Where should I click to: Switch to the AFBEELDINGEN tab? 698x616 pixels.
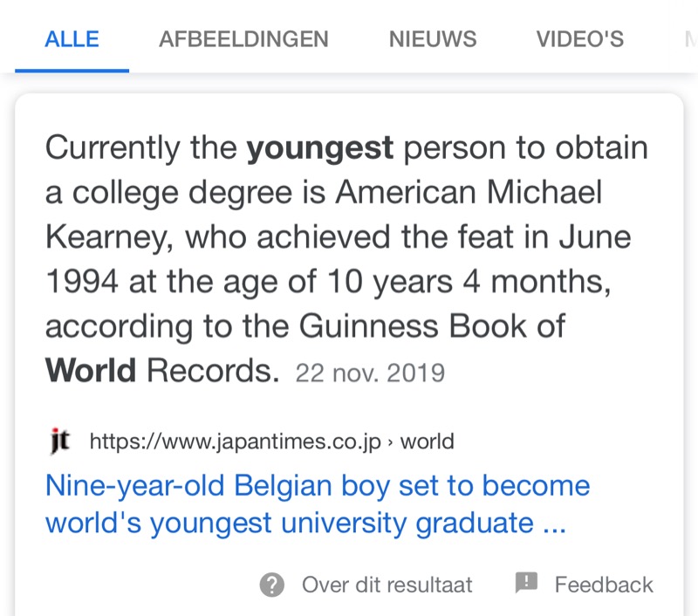(243, 39)
